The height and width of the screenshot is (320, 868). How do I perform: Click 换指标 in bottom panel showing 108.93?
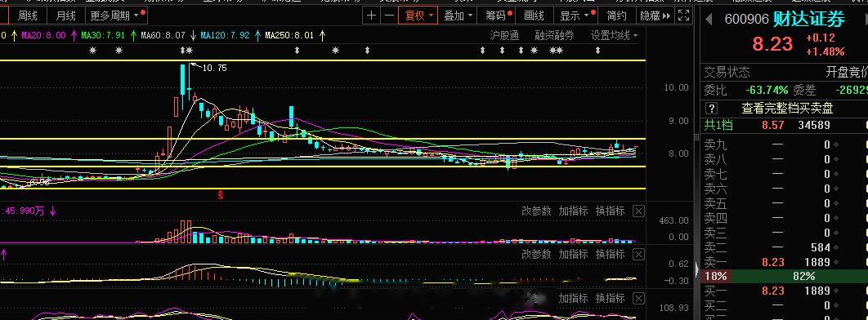pos(610,299)
